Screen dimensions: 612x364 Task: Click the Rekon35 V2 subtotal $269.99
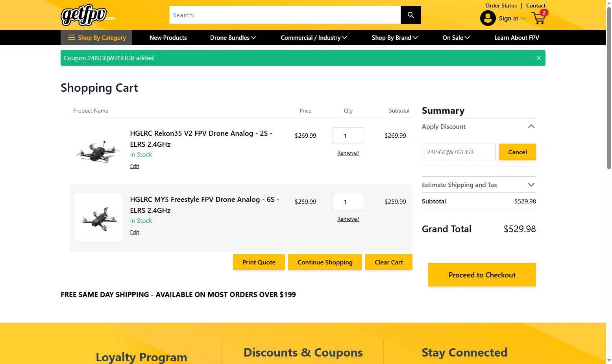395,135
